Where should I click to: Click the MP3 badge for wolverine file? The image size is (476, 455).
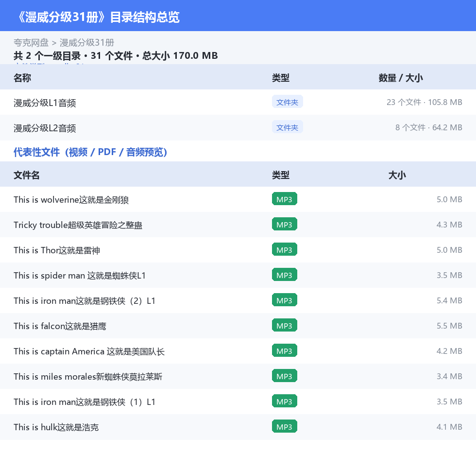pos(285,199)
